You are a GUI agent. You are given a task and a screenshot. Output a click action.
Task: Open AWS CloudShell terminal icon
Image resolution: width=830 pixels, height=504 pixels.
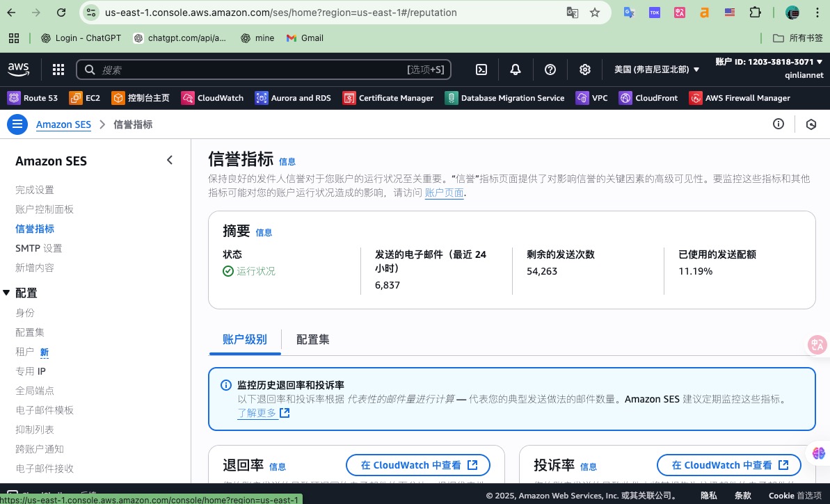click(x=481, y=70)
